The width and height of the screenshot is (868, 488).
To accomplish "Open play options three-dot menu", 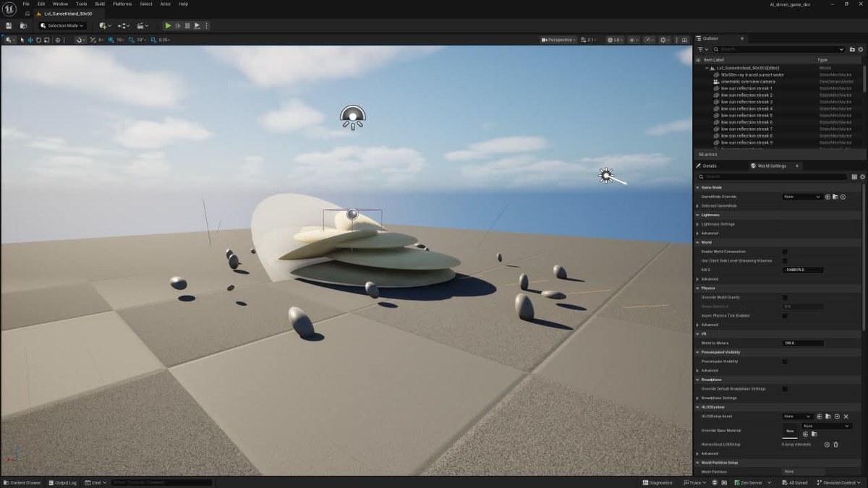I will pyautogui.click(x=207, y=25).
